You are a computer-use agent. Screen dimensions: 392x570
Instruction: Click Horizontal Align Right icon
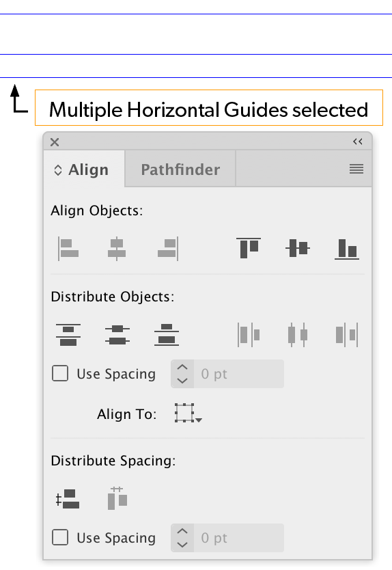point(168,249)
